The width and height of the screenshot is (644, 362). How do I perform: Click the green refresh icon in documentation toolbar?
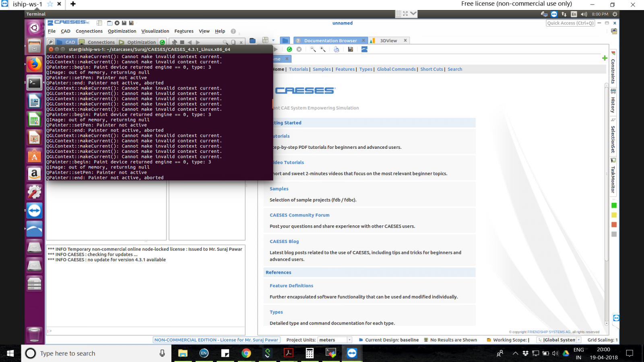(x=289, y=49)
